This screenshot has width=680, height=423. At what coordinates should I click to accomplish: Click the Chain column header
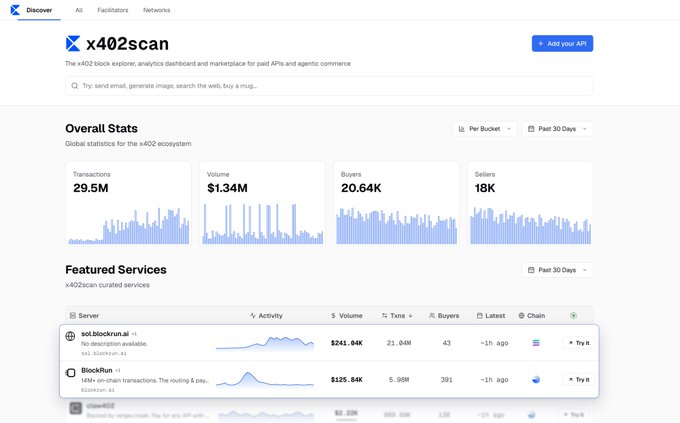(532, 315)
